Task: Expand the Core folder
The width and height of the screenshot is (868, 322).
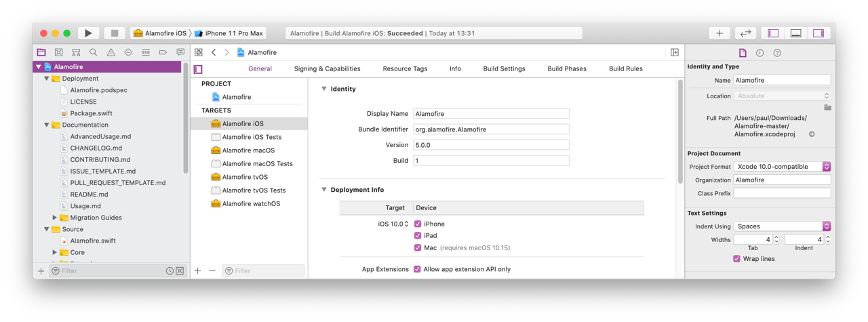Action: tap(55, 252)
